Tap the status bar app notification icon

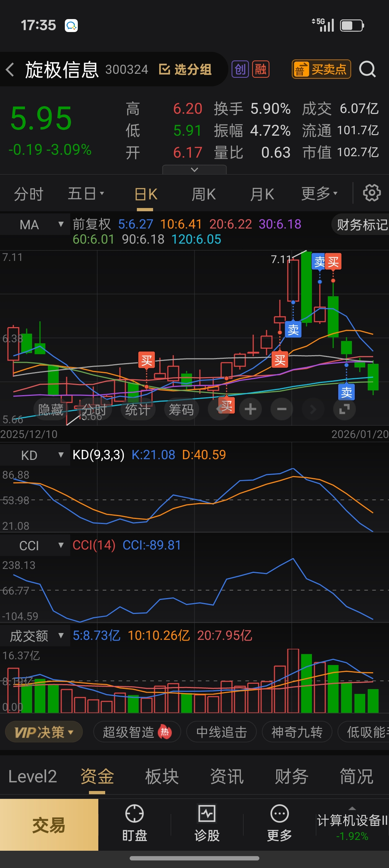click(x=71, y=26)
